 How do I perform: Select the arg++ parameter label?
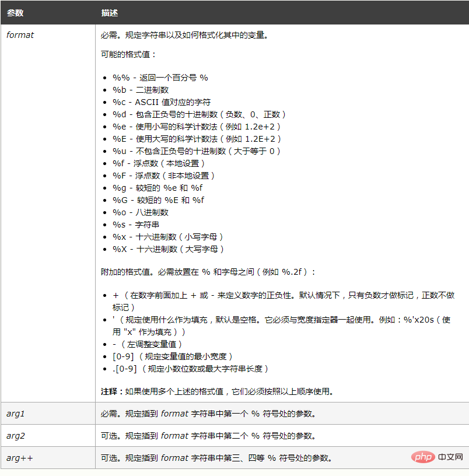(x=19, y=457)
